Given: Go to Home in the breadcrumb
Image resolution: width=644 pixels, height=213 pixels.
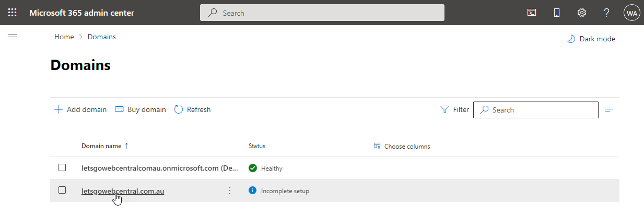Looking at the screenshot, I should (x=64, y=37).
